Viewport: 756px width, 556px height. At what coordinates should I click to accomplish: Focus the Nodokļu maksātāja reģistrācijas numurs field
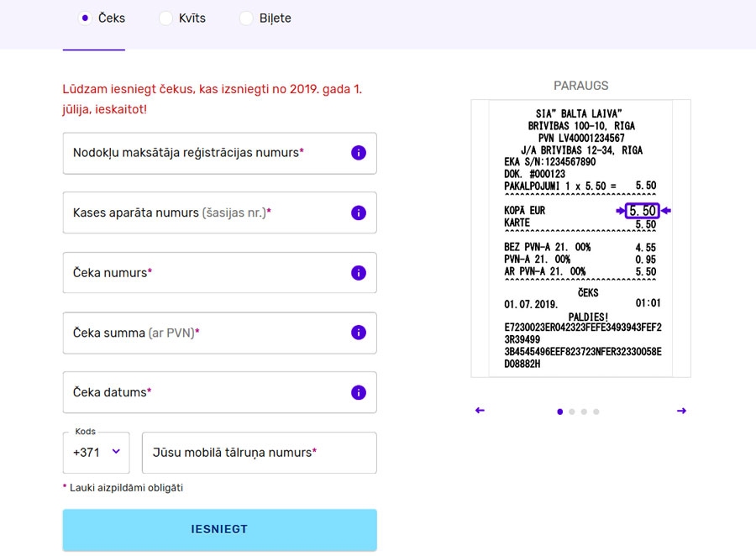202,153
